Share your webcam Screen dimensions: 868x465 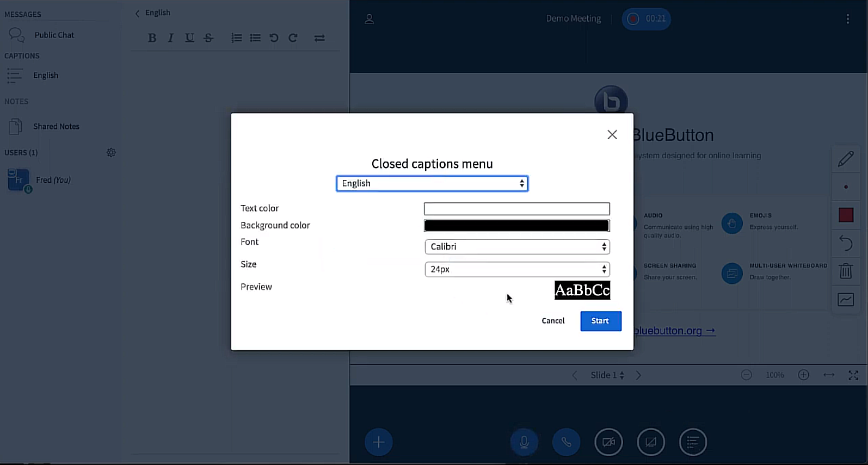pyautogui.click(x=608, y=442)
